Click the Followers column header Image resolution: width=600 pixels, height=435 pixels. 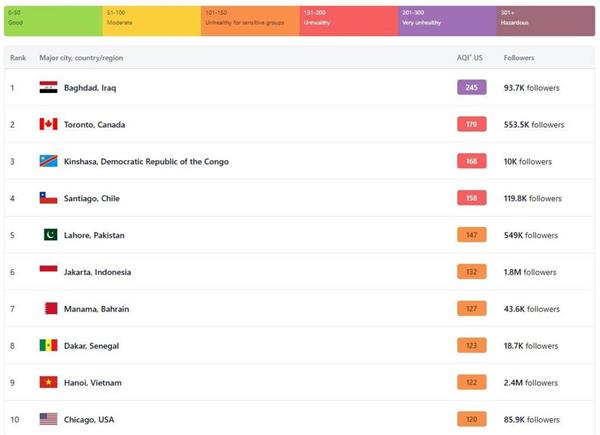pos(518,58)
